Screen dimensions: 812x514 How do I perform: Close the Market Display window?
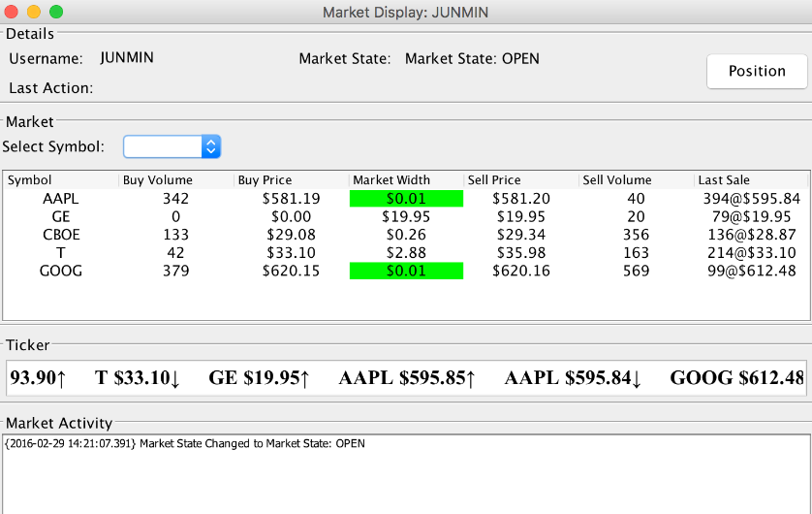click(x=12, y=12)
